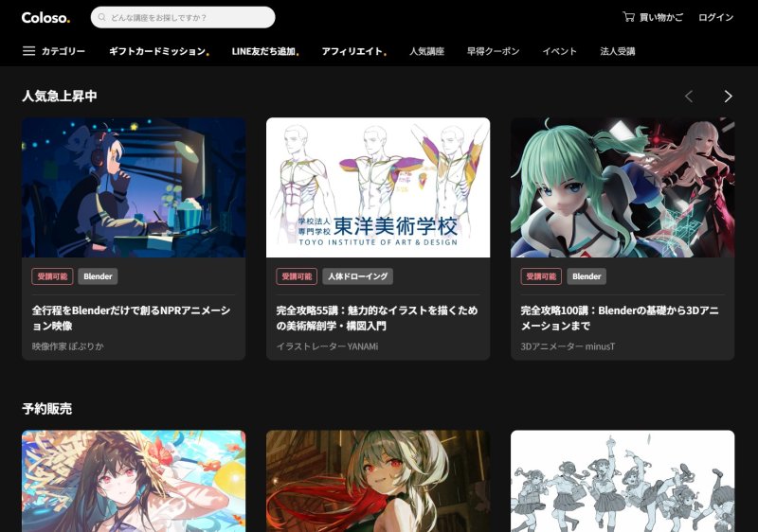This screenshot has height=532, width=758.
Task: Click author 3Dアニメーター minusT
Action: click(568, 346)
